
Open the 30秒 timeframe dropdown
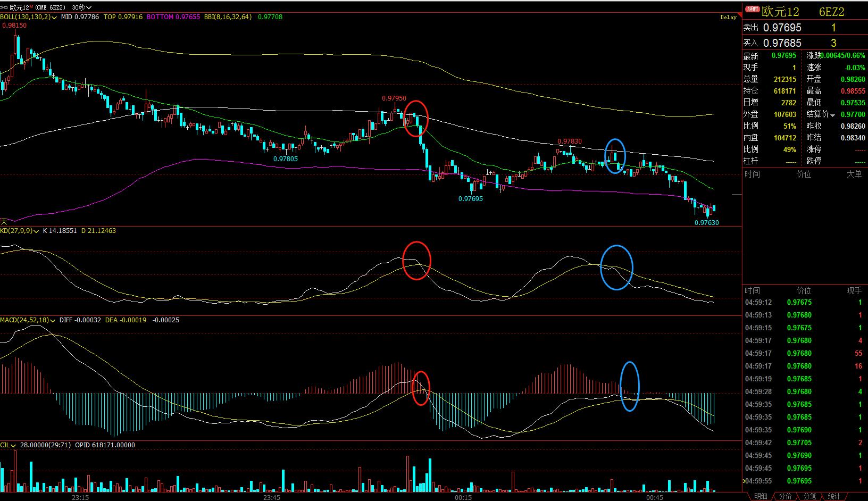pyautogui.click(x=81, y=7)
